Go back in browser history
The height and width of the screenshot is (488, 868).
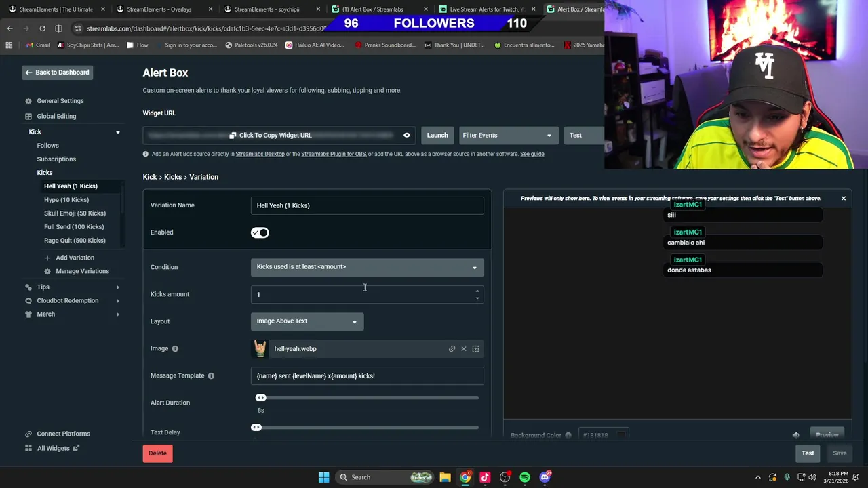[x=9, y=28]
